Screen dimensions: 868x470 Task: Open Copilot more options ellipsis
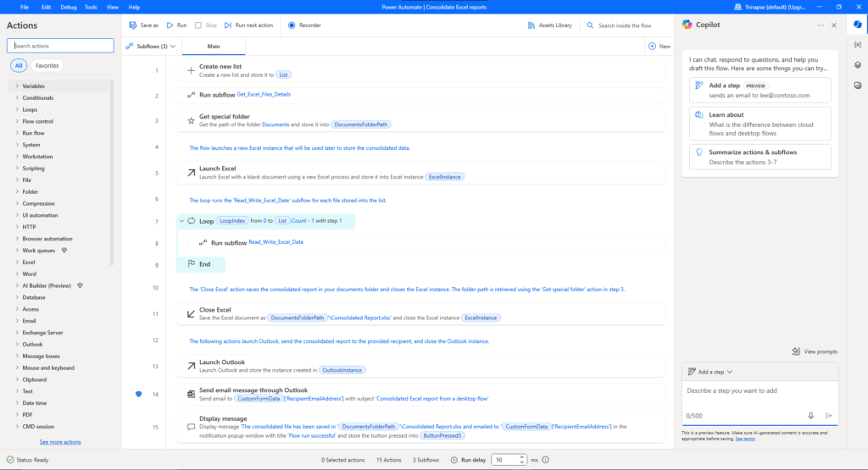821,25
